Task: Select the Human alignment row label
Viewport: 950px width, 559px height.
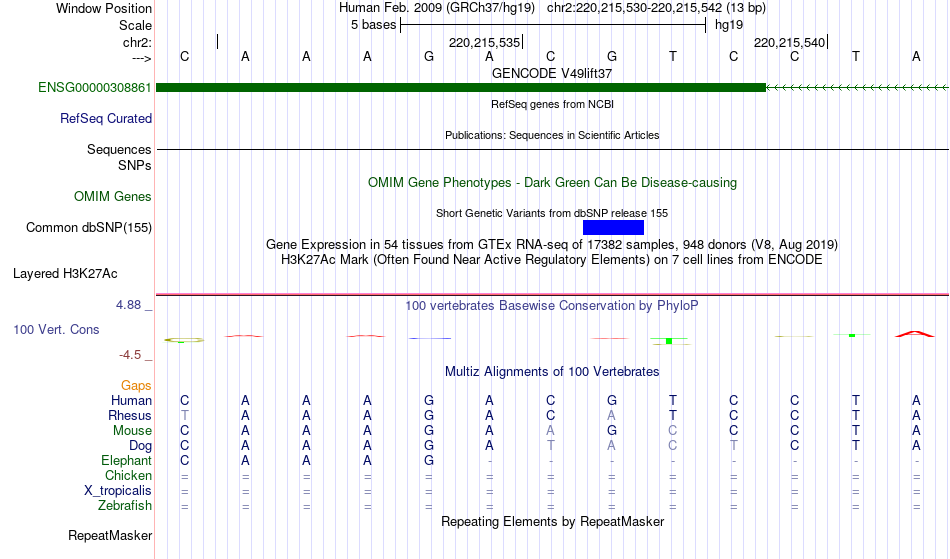Action: (131, 400)
